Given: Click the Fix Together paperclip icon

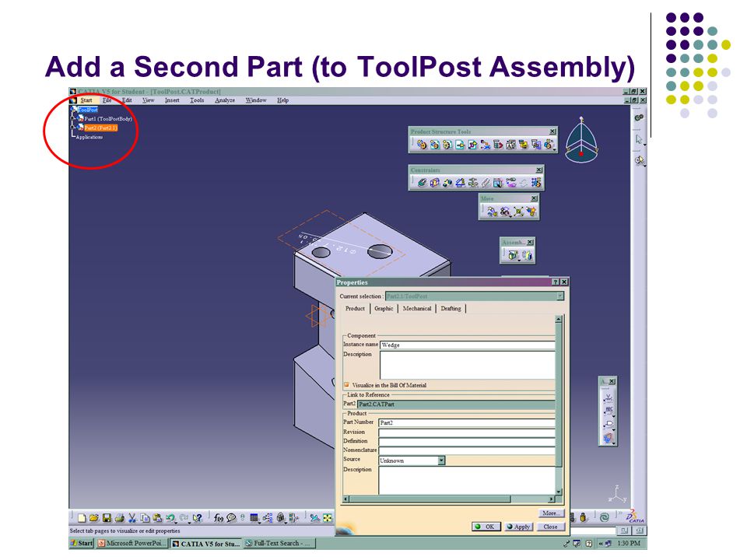Looking at the screenshot, I should pos(486,182).
